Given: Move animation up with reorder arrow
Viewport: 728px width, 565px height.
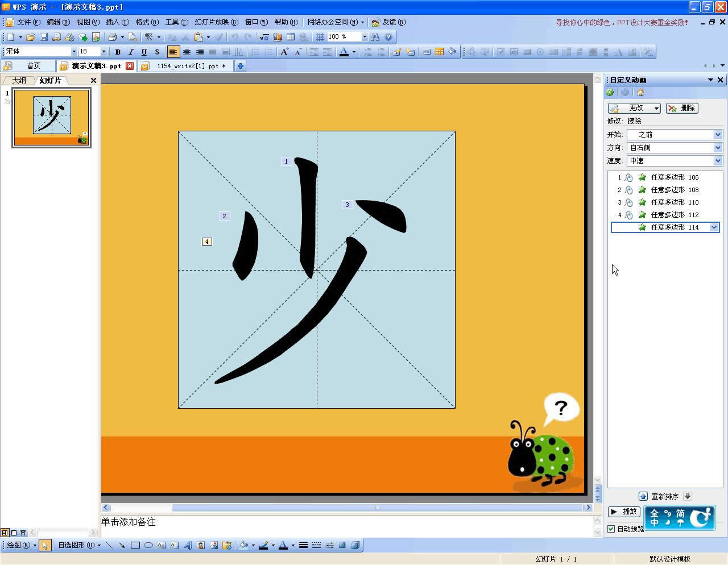Looking at the screenshot, I should point(643,496).
